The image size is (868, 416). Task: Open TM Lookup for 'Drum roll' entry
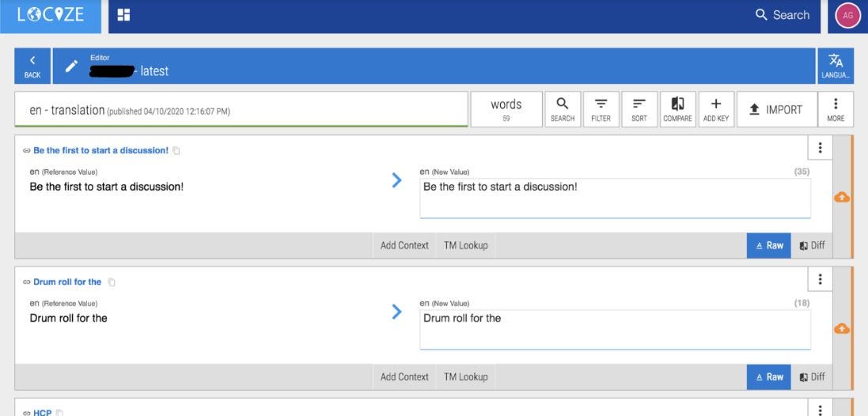pyautogui.click(x=465, y=376)
